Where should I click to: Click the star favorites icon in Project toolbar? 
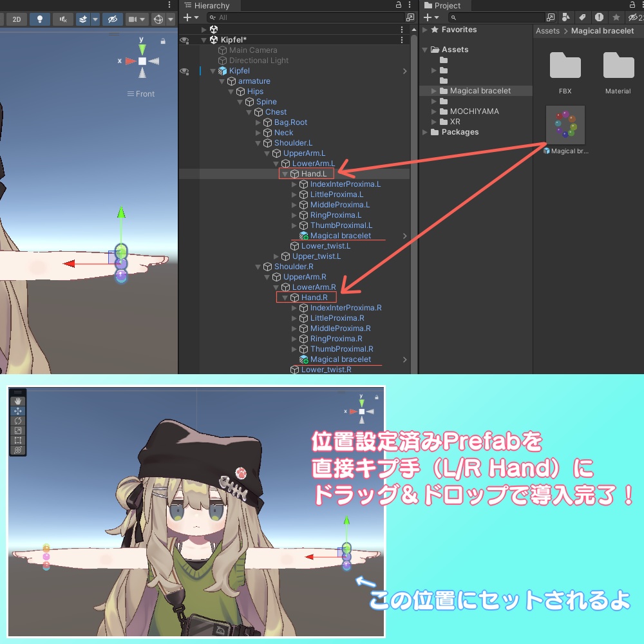coord(616,17)
